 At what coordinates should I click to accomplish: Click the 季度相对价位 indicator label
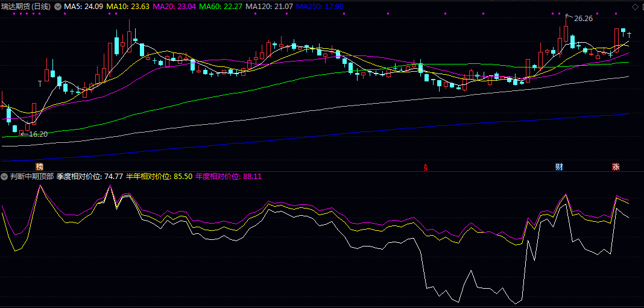click(90, 177)
